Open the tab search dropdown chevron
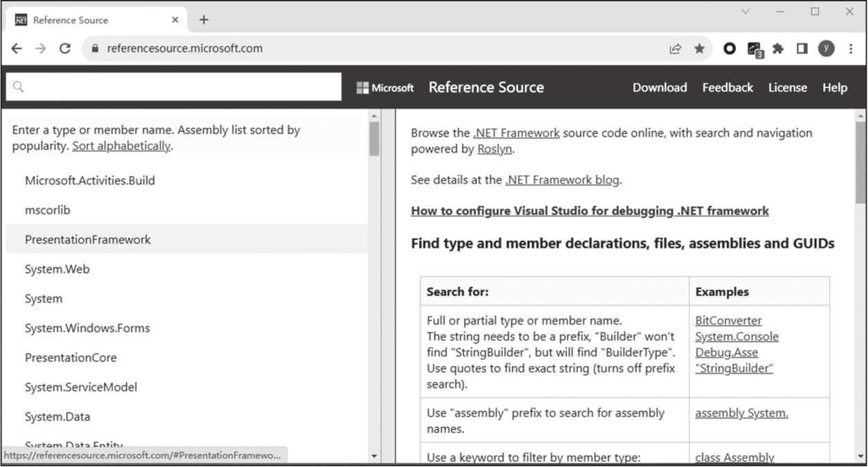 [x=746, y=11]
